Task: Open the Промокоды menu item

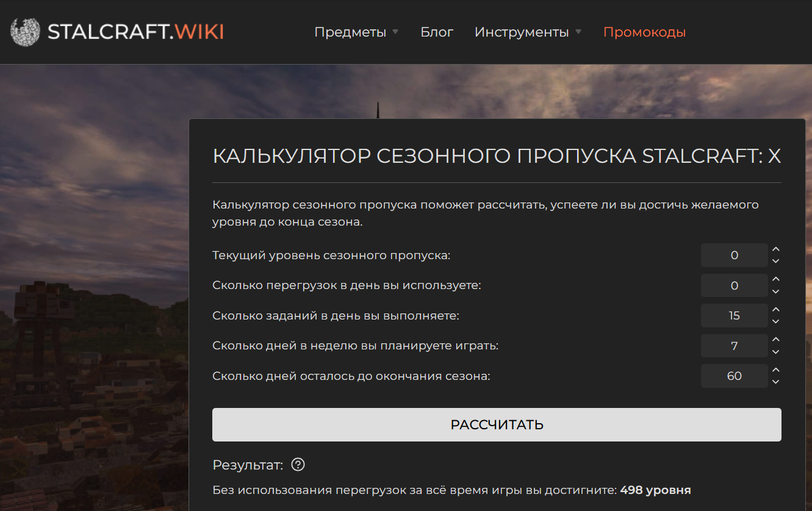Action: click(x=644, y=32)
